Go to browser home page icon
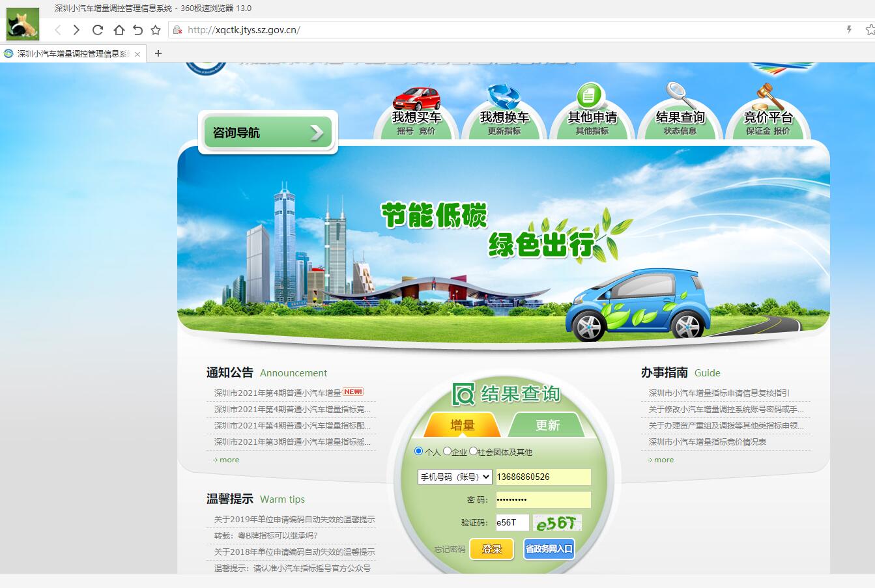 click(x=119, y=30)
